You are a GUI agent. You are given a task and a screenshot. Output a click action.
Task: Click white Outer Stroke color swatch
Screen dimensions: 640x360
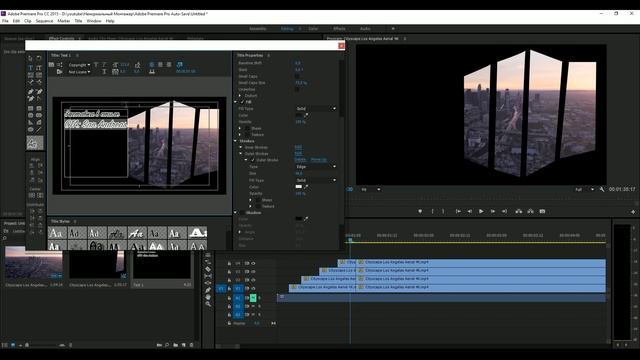pyautogui.click(x=299, y=187)
